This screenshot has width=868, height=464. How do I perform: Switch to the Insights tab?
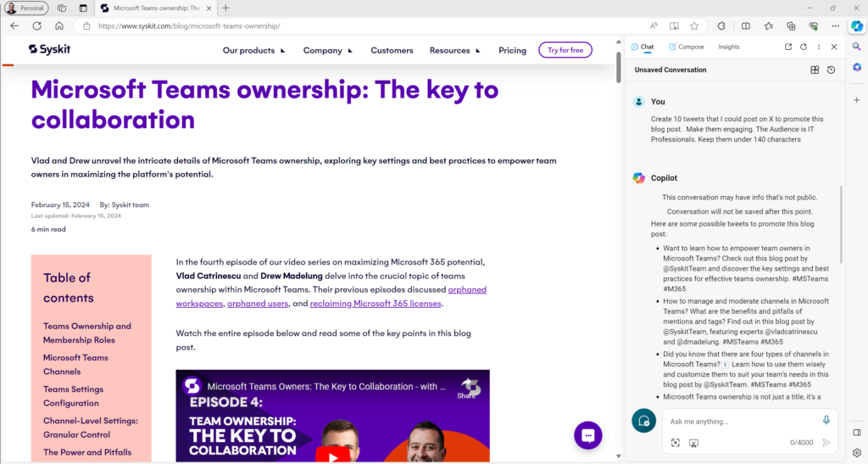729,47
